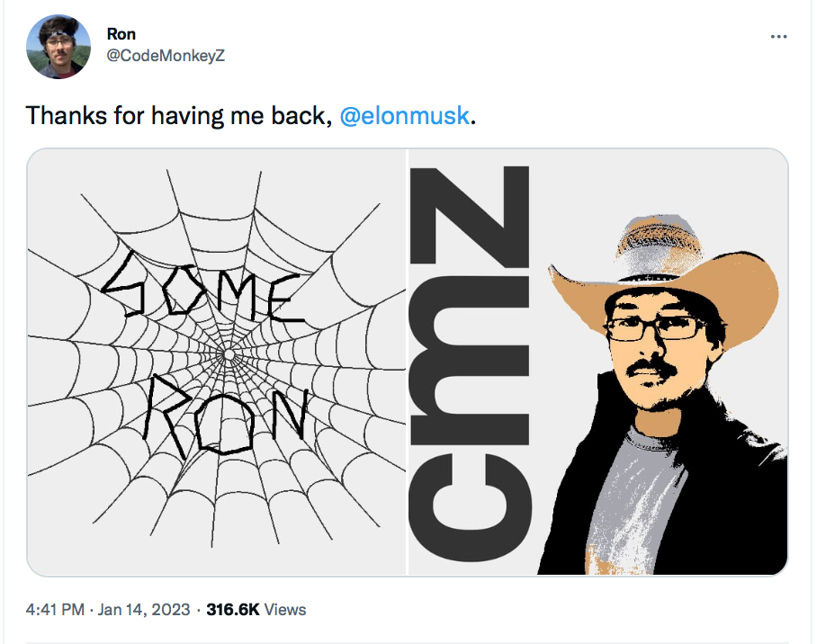Open the three-dot more options menu

[x=778, y=37]
